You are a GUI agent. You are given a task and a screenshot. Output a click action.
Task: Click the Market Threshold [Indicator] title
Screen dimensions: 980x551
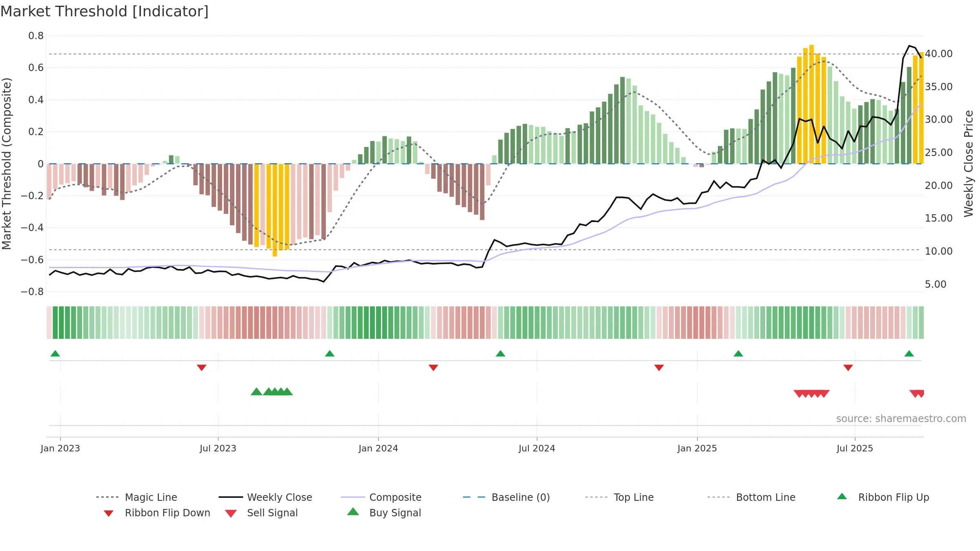pos(105,11)
